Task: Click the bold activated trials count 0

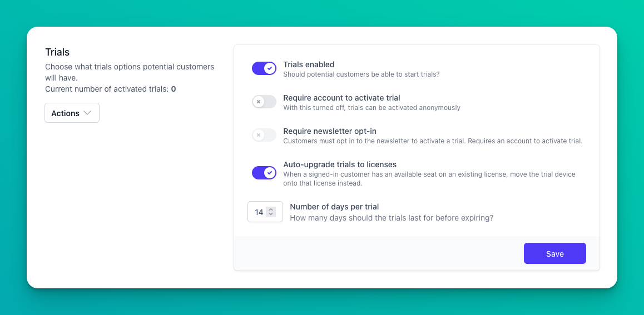Action: pyautogui.click(x=174, y=89)
